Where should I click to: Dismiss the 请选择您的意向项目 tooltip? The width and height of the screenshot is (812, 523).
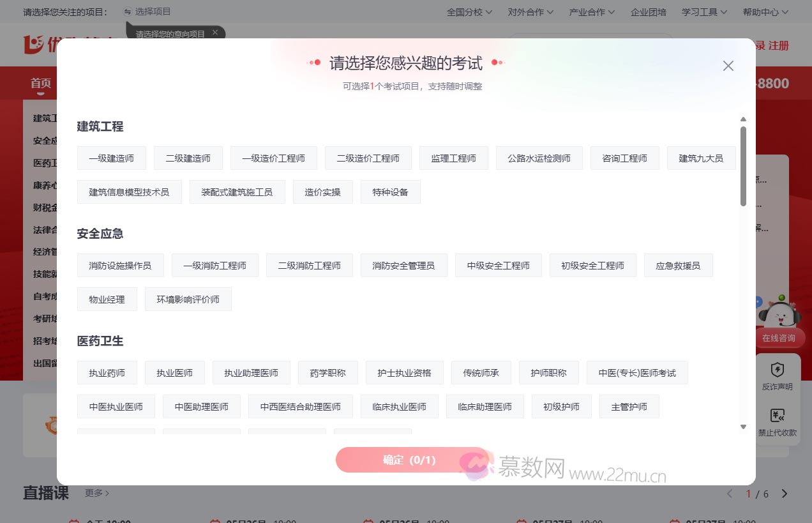tap(214, 32)
